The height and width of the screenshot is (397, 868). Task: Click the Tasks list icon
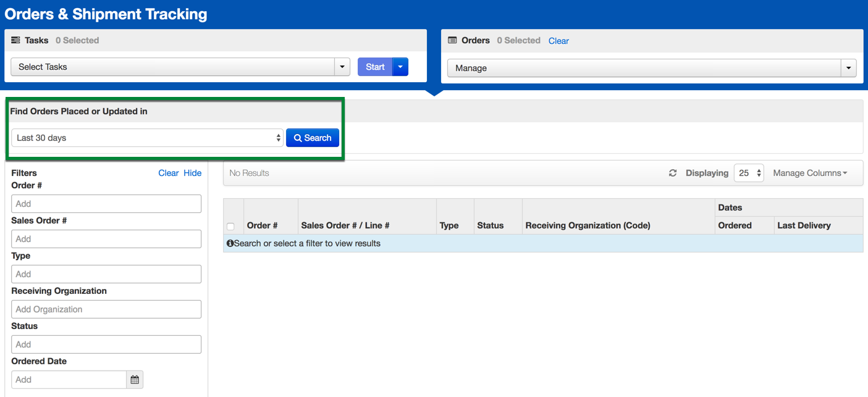tap(15, 41)
